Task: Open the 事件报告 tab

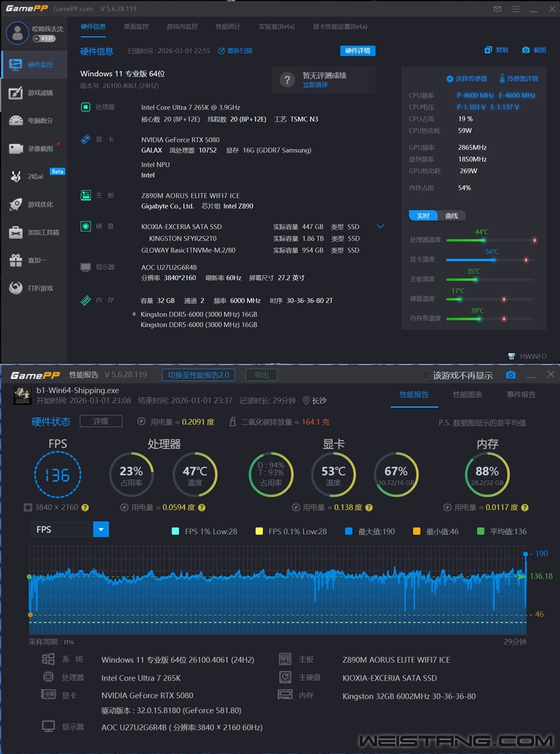Action: click(521, 395)
